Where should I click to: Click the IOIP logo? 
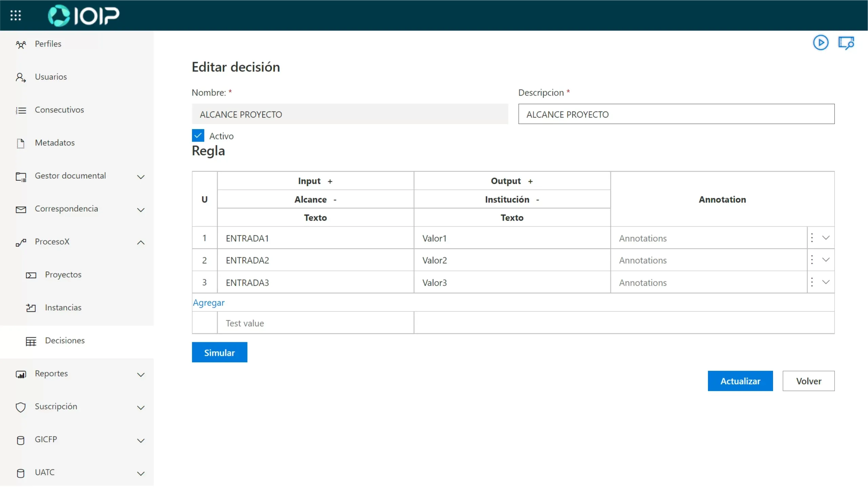(x=84, y=16)
